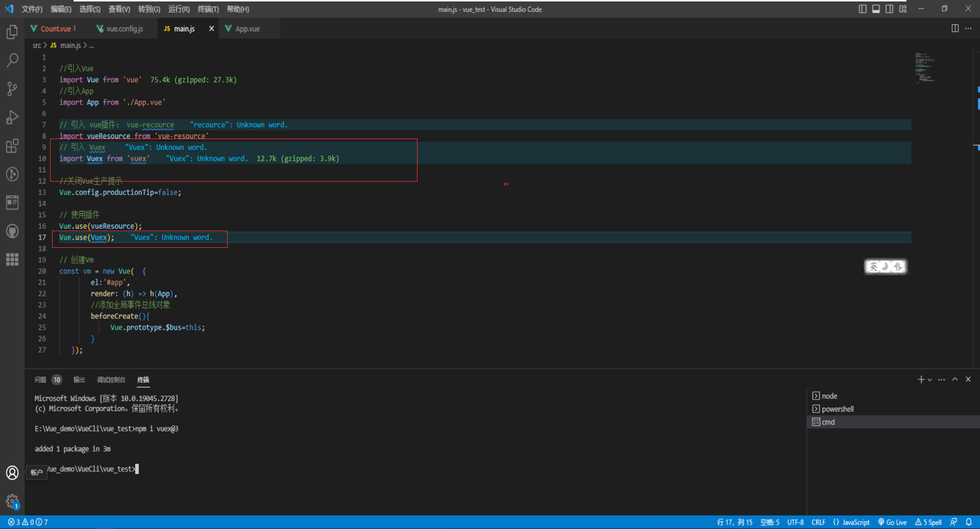Switch to the 问题 problems panel tab
This screenshot has height=529, width=980.
[40, 379]
